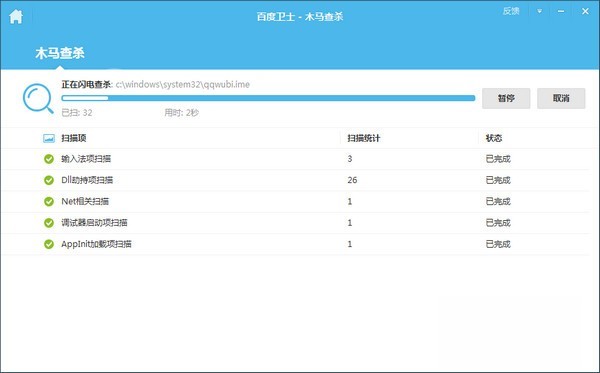Click 已完成 status of Net相关扫描
The image size is (600, 373).
point(498,201)
